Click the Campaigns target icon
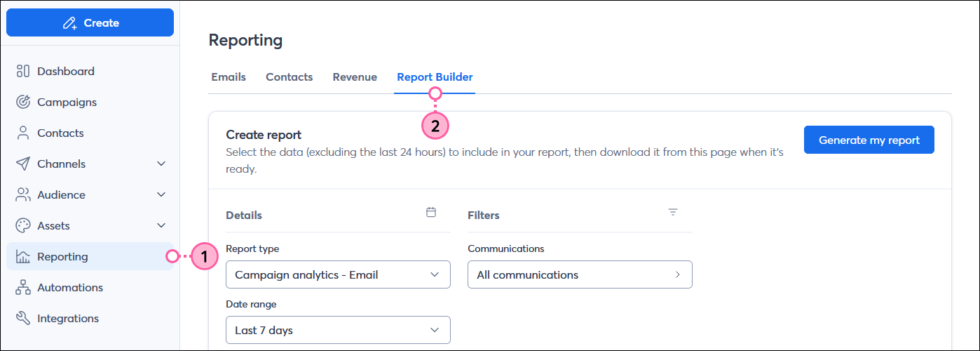The width and height of the screenshot is (980, 351). click(x=22, y=102)
